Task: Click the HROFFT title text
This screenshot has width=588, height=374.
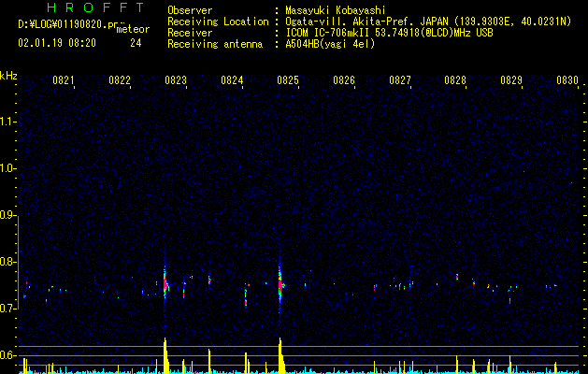Action: click(x=96, y=7)
